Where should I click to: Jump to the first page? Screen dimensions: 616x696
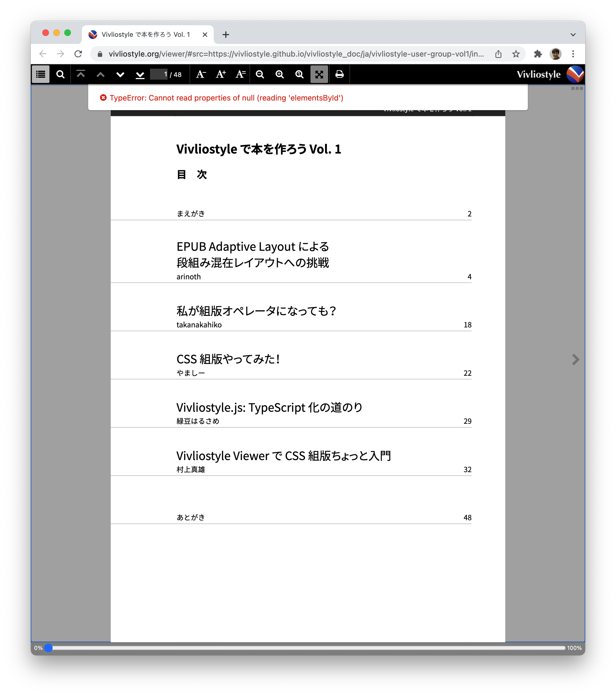81,74
